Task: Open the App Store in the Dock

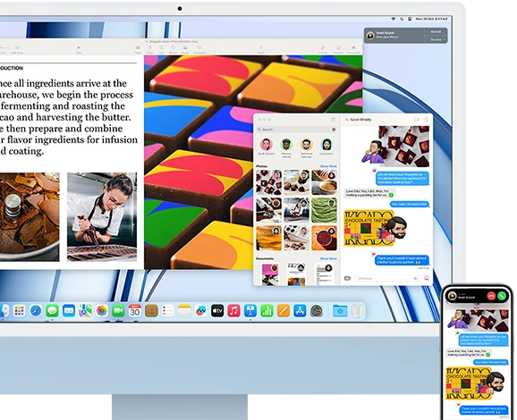Action: click(300, 311)
